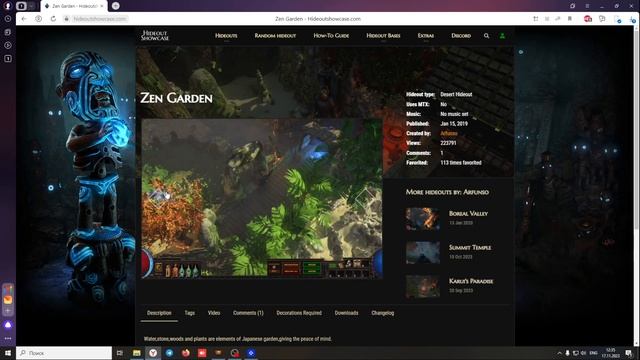Screen dimensions: 640x360
Task: Open the Discord navigation link
Action: (461, 36)
